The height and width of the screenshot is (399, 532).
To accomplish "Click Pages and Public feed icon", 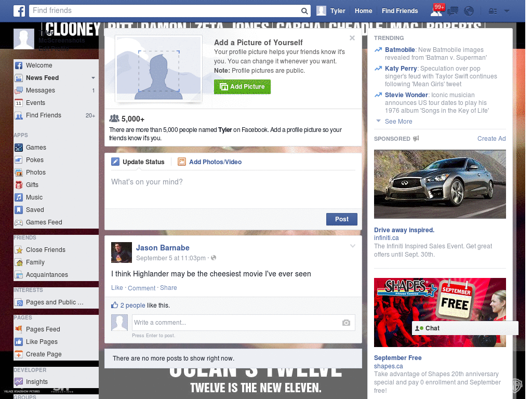I will [19, 302].
